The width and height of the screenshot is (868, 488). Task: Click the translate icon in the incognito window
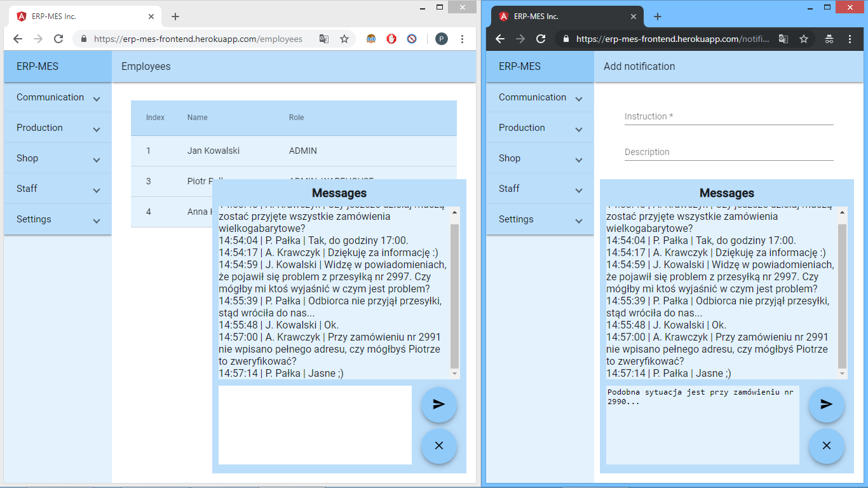tap(783, 39)
